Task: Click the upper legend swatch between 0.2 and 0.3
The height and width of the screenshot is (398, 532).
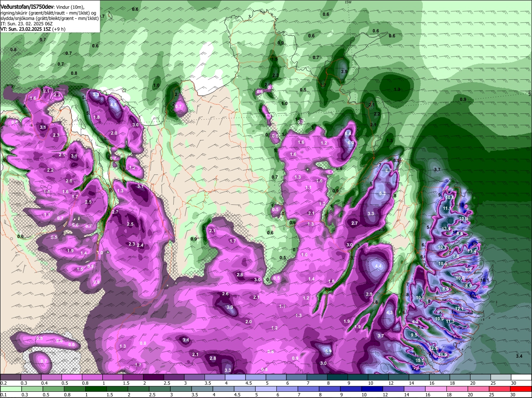Action: tap(11, 377)
